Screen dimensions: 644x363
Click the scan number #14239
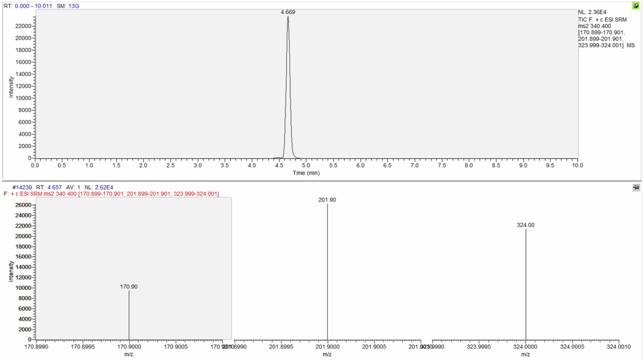[22, 187]
